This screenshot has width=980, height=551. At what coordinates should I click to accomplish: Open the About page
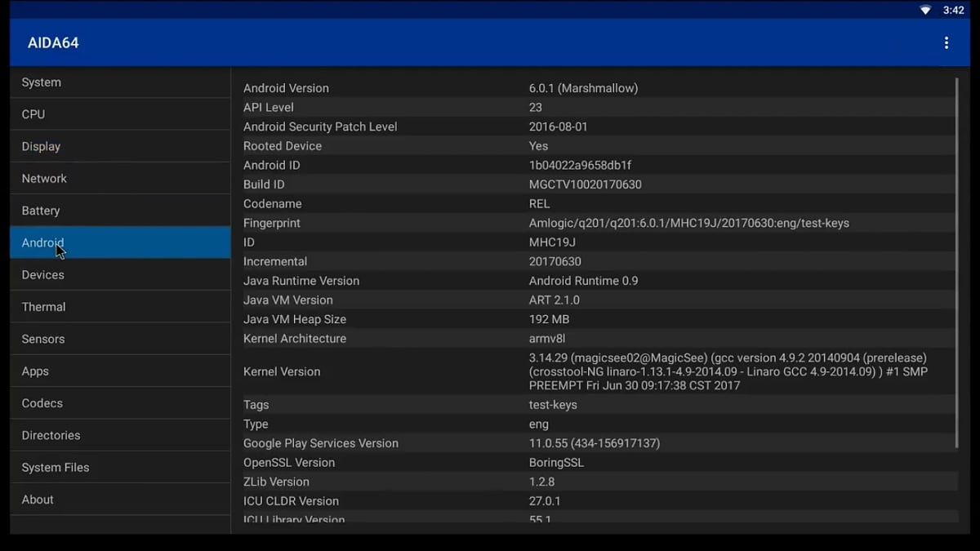pos(120,500)
